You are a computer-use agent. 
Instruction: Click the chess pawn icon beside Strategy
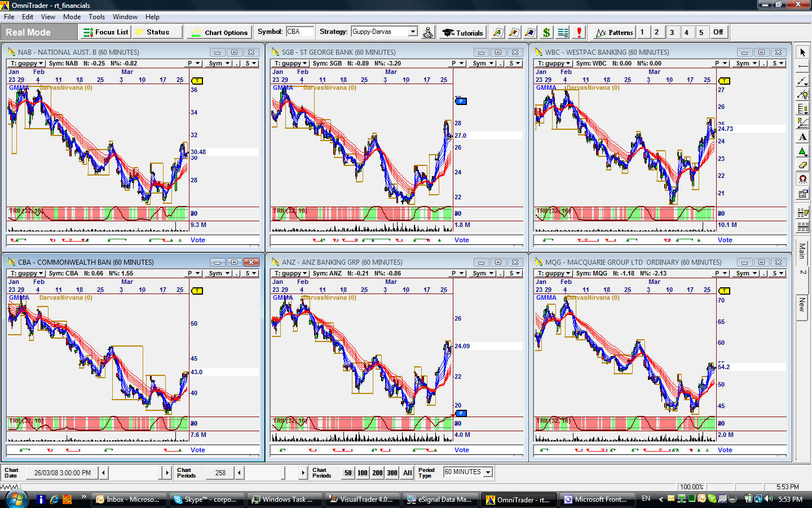tap(428, 32)
